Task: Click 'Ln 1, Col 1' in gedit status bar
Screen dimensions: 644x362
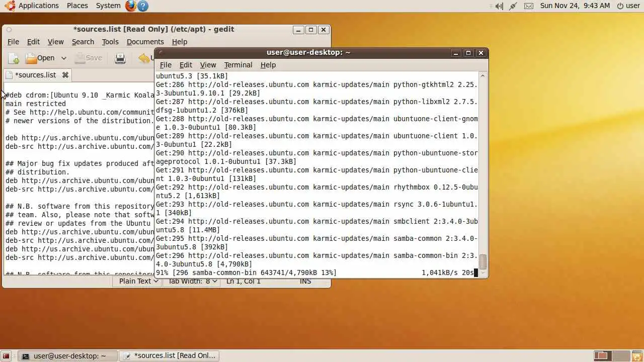Action: coord(244,281)
